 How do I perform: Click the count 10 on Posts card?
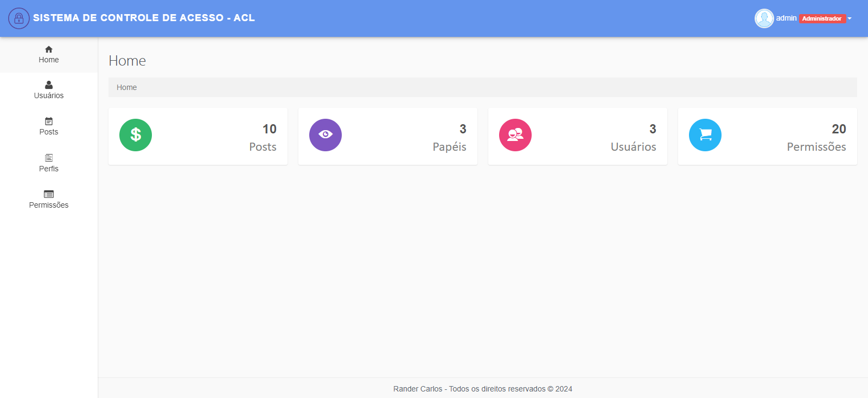270,129
